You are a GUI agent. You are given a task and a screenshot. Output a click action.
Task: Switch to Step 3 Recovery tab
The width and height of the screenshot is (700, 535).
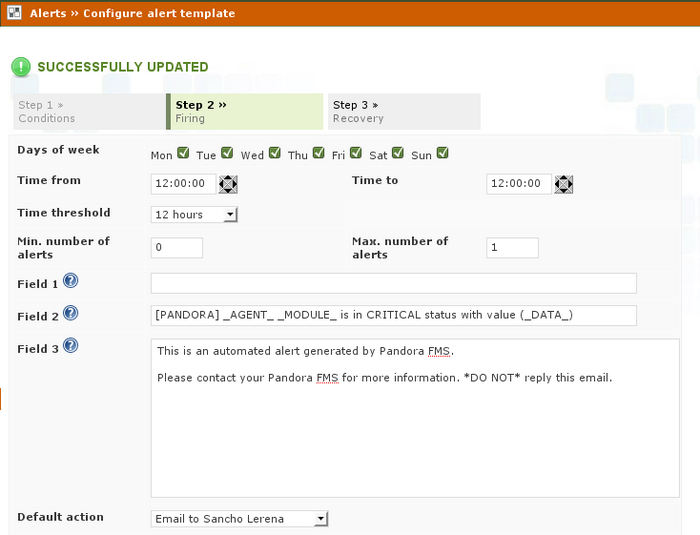click(404, 111)
